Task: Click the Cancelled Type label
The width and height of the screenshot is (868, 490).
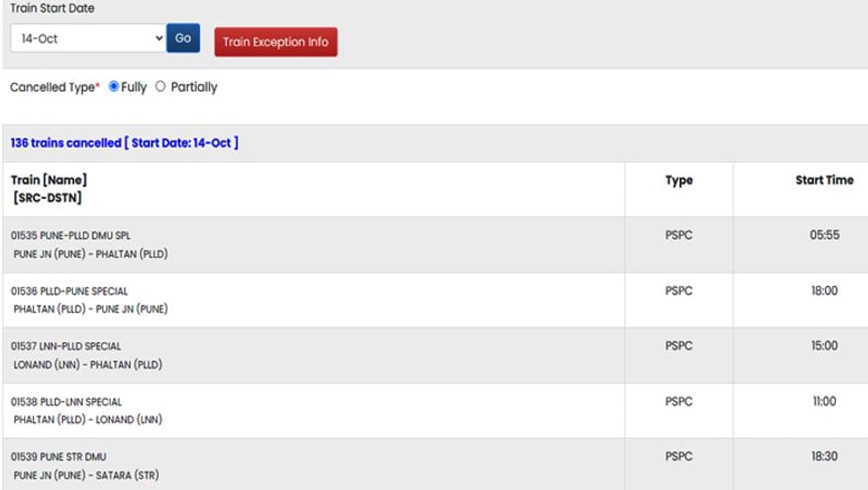Action: (52, 88)
